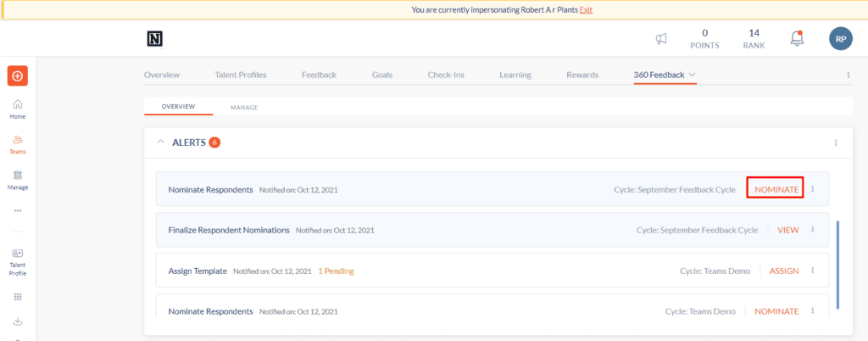
Task: Select the OVERVIEW sub-tab
Action: [x=178, y=106]
